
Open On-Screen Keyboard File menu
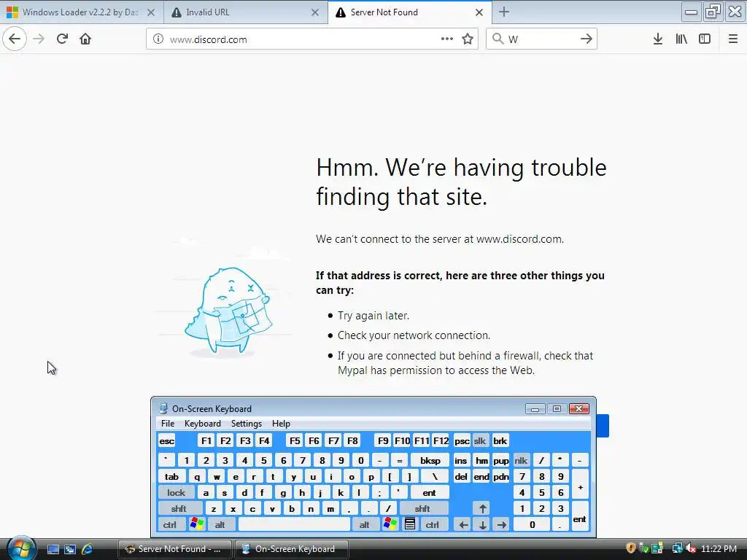click(168, 424)
